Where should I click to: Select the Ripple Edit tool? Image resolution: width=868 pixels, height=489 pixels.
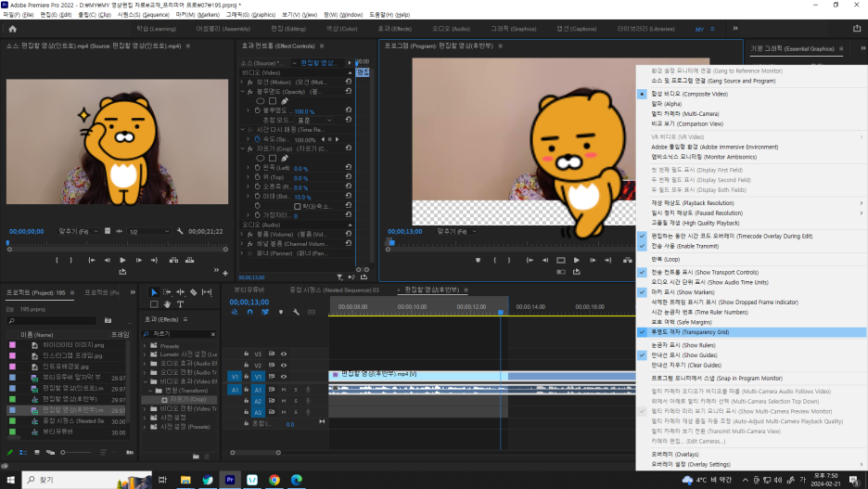[181, 292]
